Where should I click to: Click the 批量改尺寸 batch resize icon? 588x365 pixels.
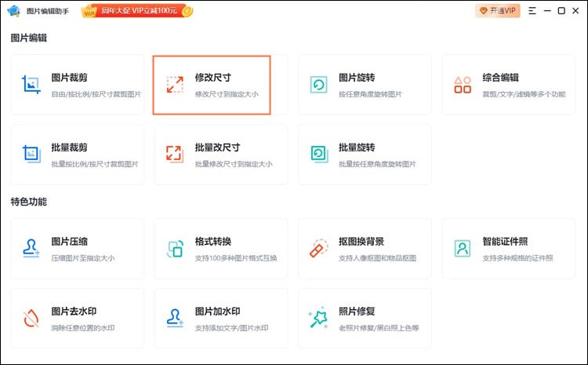click(x=175, y=154)
